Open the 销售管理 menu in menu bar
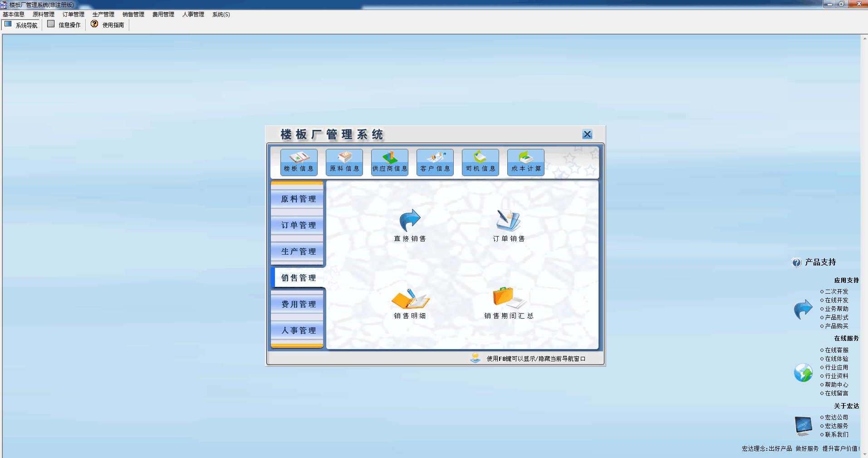Viewport: 868px width, 458px height. click(133, 15)
